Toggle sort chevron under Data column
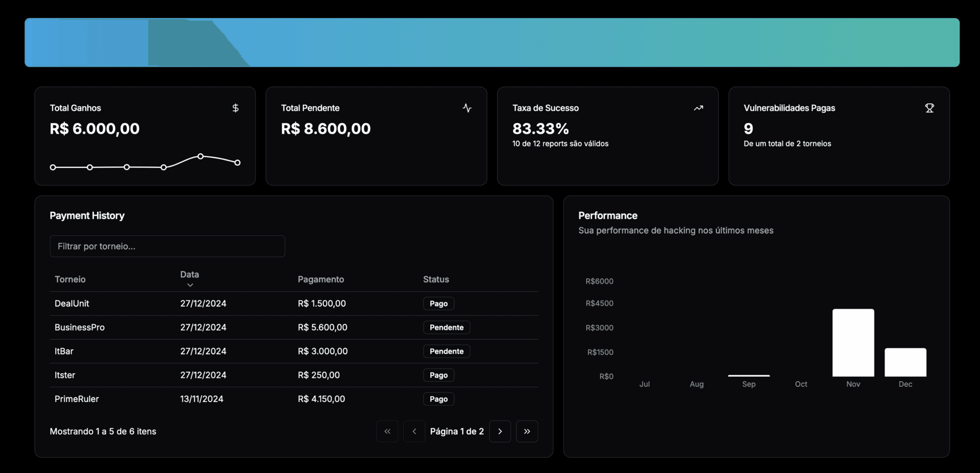Viewport: 980px width, 473px height. coord(190,285)
